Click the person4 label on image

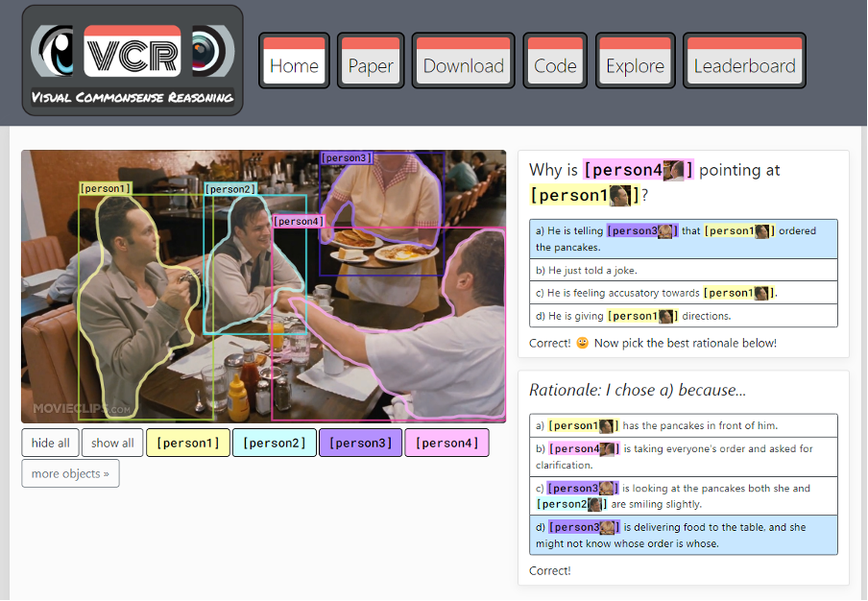pyautogui.click(x=298, y=222)
